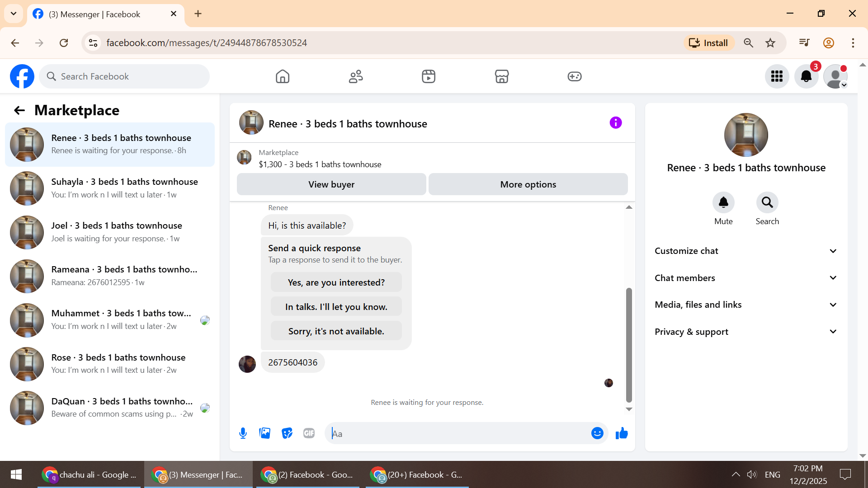Click the message input field
The height and width of the screenshot is (488, 868).
pos(457,434)
